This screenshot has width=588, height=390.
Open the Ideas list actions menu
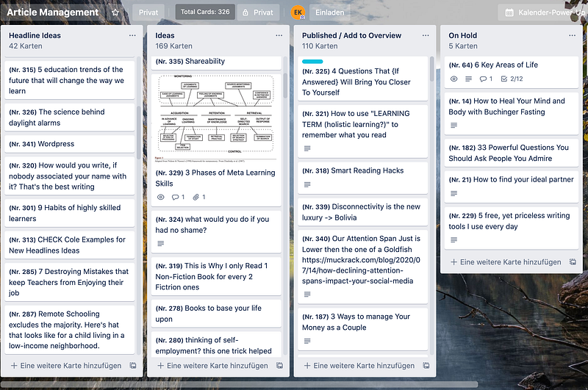(279, 35)
